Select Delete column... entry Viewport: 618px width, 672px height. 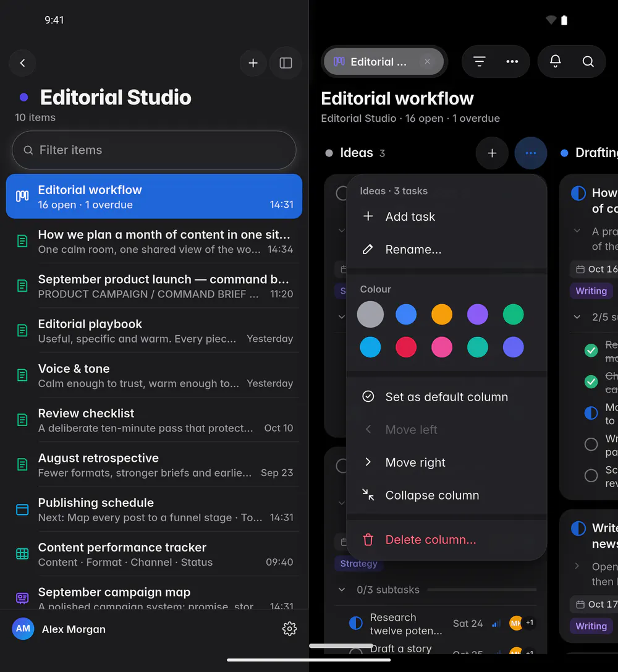(447, 540)
